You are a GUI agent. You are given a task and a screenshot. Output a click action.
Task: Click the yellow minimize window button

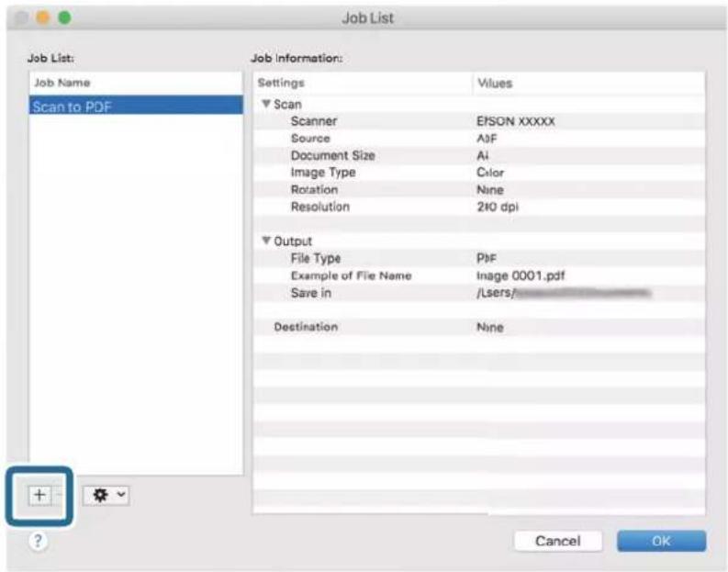point(43,17)
